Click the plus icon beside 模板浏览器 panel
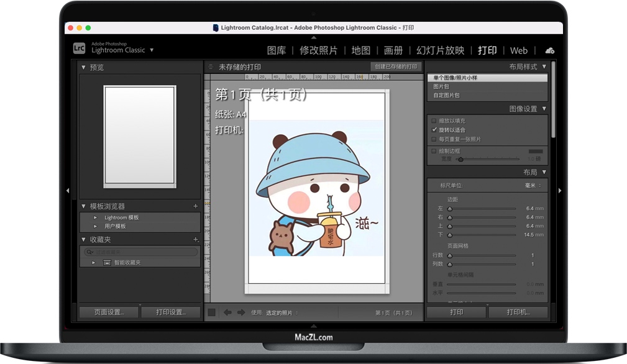Viewport: 627px width, 364px height. (x=195, y=206)
